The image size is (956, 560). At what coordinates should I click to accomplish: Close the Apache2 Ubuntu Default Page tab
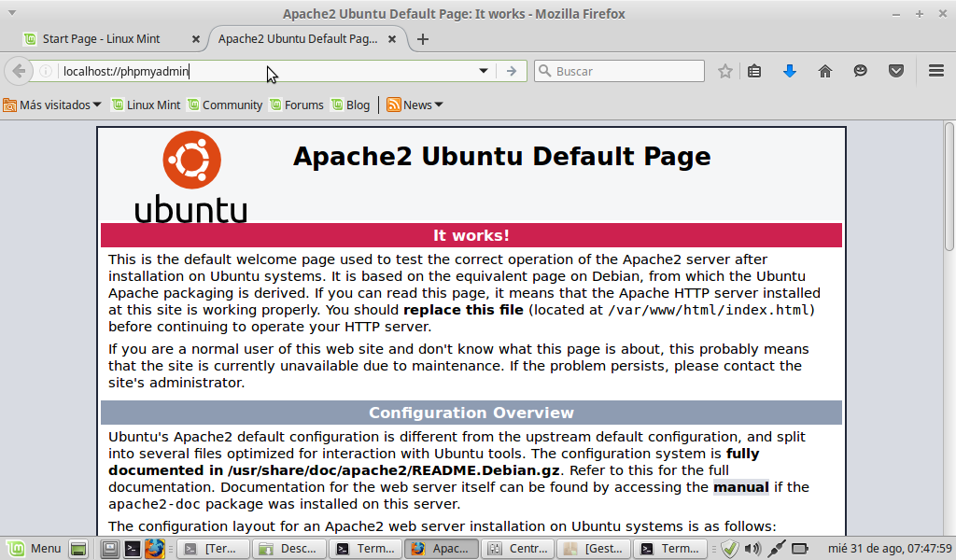coord(393,39)
